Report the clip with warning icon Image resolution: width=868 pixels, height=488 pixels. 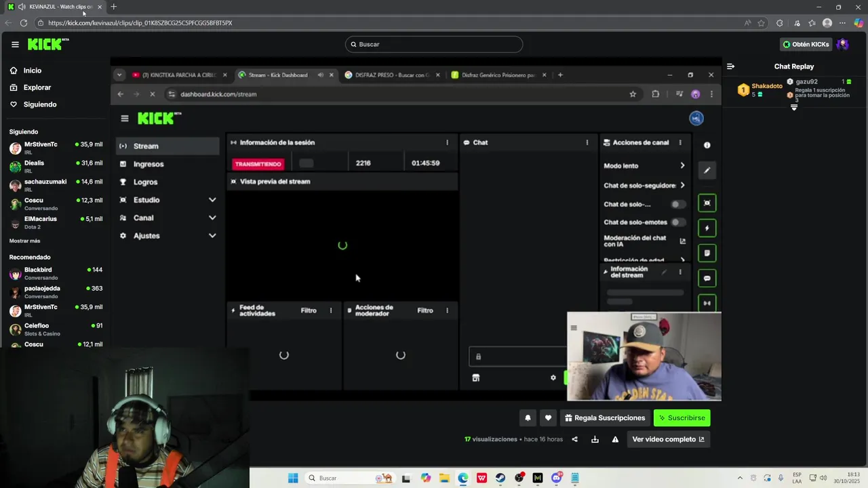[x=615, y=439]
